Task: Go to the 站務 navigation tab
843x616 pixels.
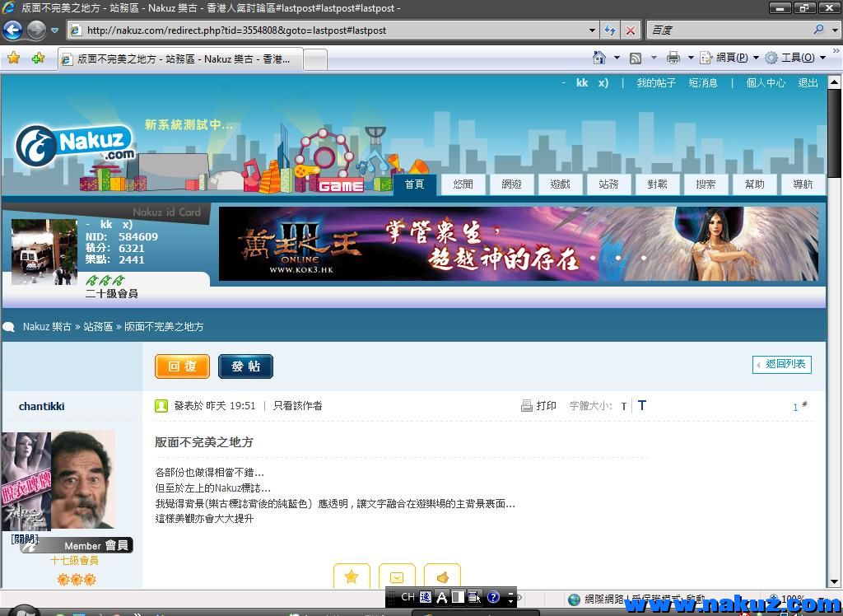Action: click(x=608, y=184)
